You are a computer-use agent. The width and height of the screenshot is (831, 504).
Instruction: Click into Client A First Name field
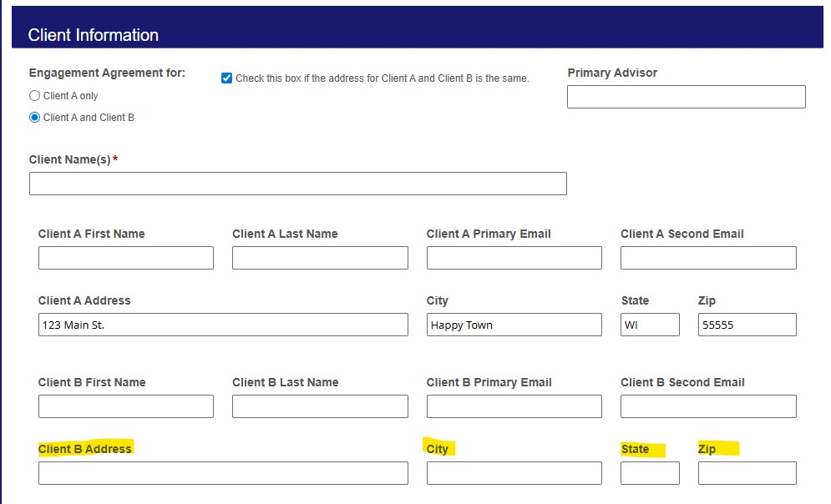126,258
